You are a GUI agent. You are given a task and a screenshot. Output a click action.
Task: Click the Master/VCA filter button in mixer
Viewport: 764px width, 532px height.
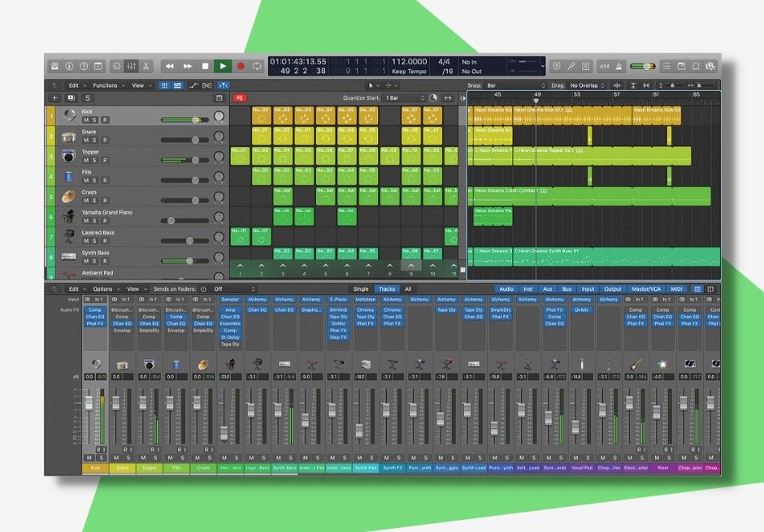click(646, 289)
